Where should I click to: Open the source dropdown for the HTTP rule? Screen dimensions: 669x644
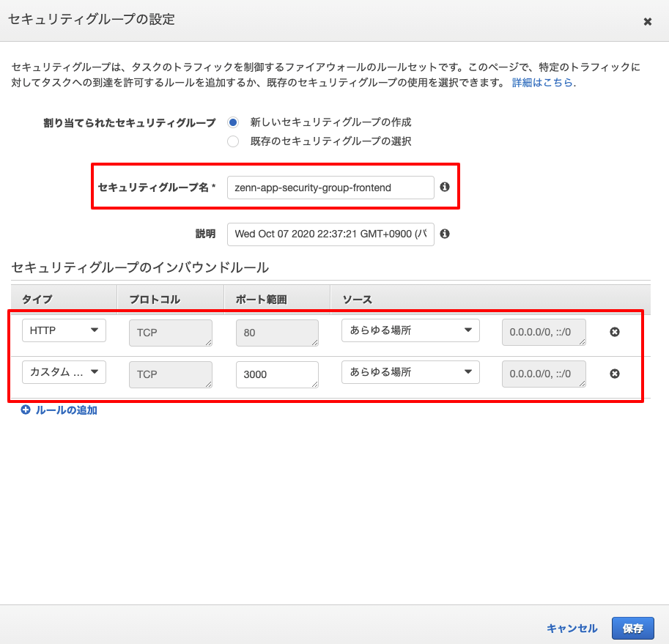[410, 330]
